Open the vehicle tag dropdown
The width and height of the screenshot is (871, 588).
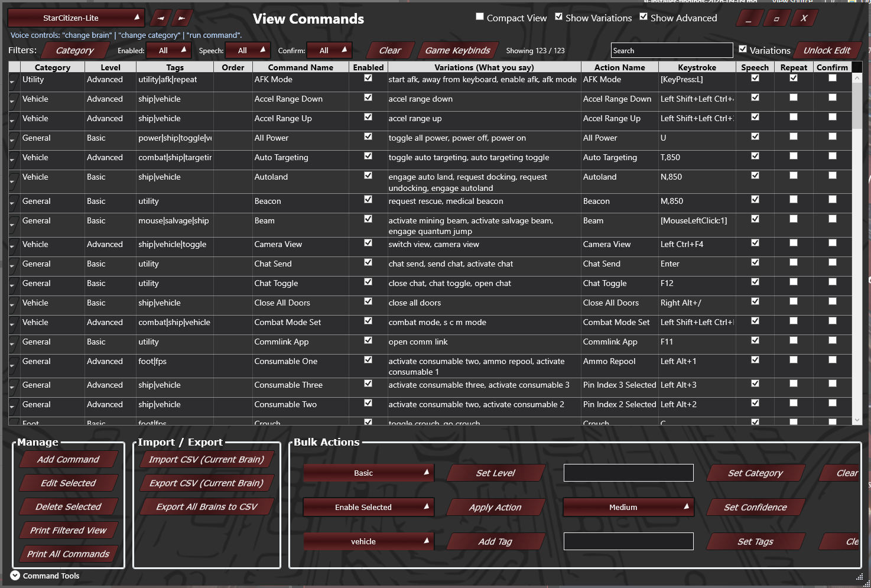pyautogui.click(x=369, y=541)
